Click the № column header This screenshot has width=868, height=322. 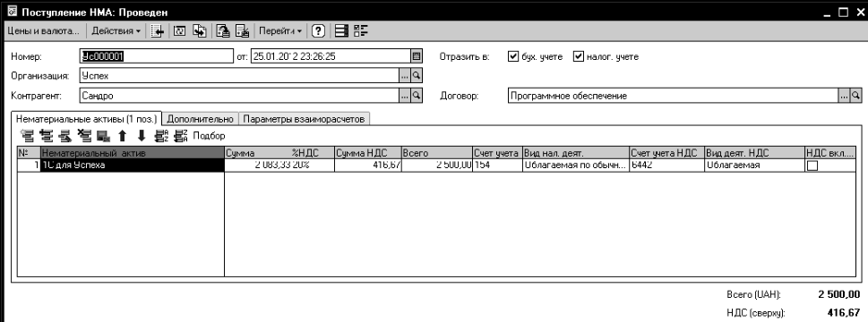29,153
